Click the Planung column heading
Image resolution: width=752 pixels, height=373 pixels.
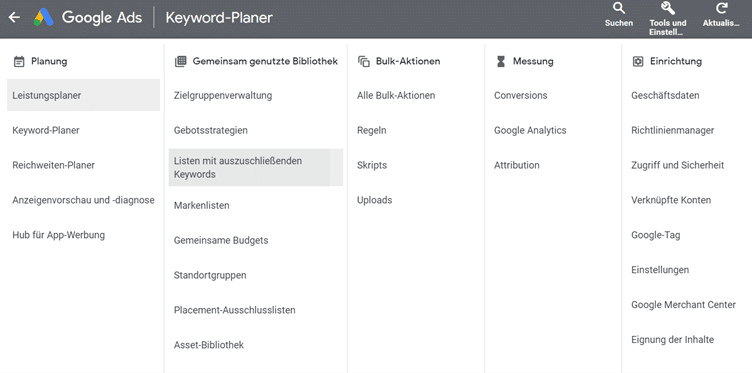(49, 61)
